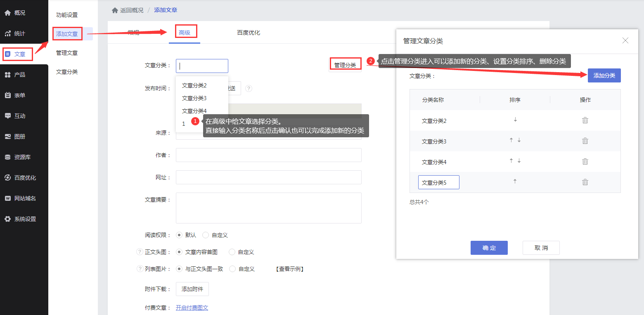Open the 统计 statistics sidebar item
The image size is (644, 315).
24,33
